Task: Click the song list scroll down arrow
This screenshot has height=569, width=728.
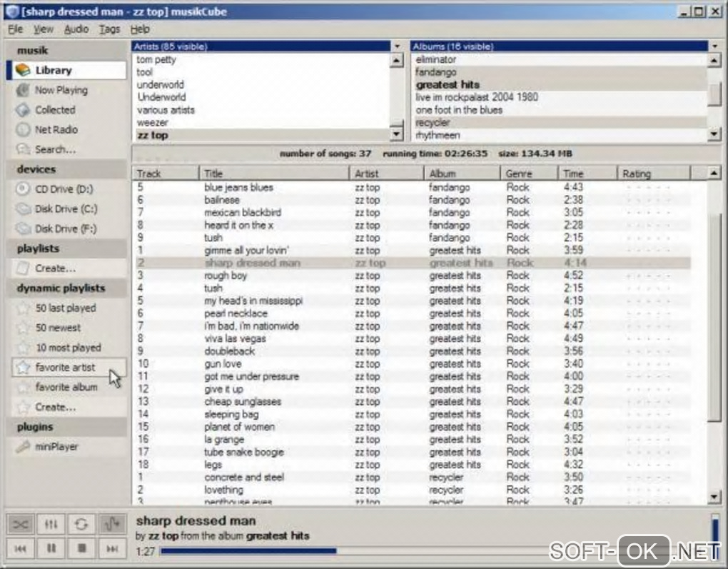Action: (x=714, y=498)
